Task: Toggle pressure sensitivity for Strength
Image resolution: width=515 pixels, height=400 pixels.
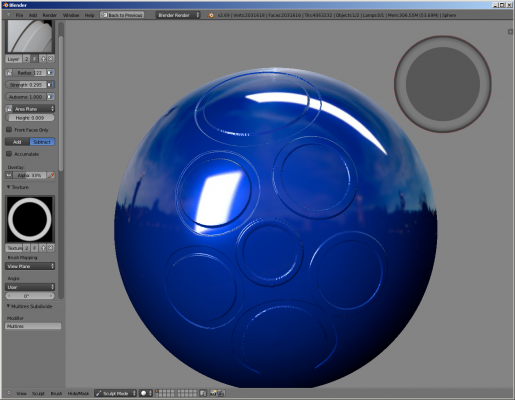Action: click(50, 85)
